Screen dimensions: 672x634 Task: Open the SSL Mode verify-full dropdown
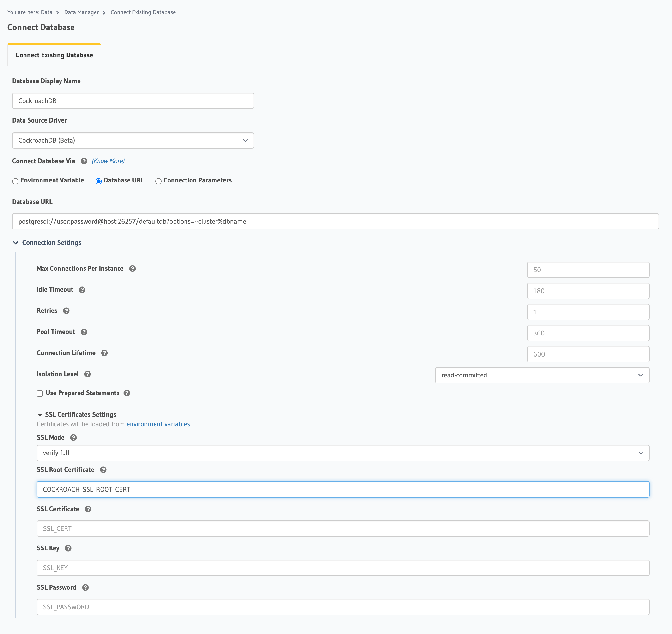[x=342, y=453]
